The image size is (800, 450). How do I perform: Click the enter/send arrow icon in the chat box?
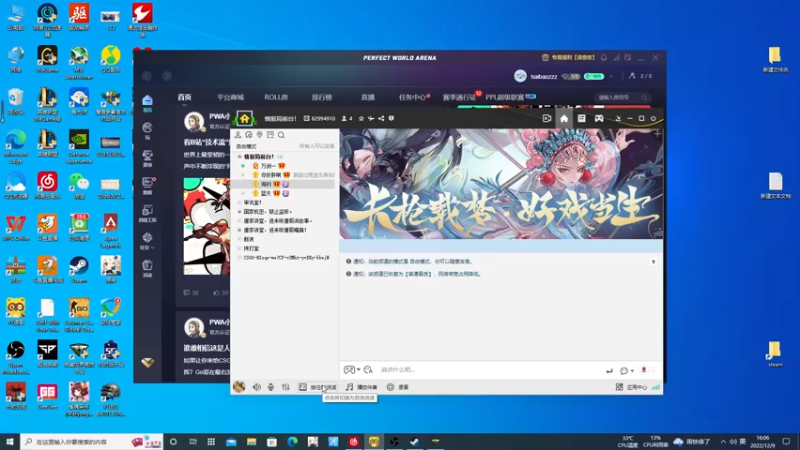(x=609, y=371)
